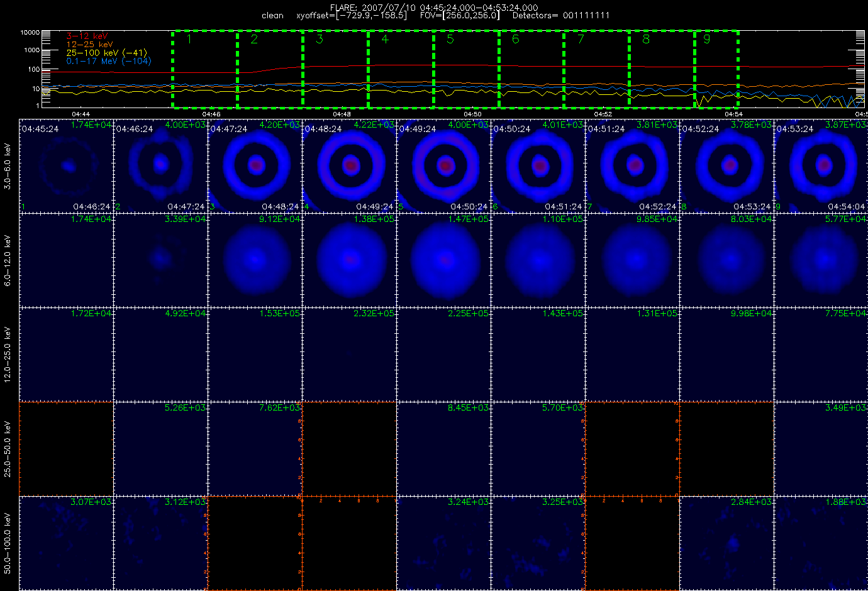Select the 3.0-6.0 keV image starting 04:45:24

[67, 166]
